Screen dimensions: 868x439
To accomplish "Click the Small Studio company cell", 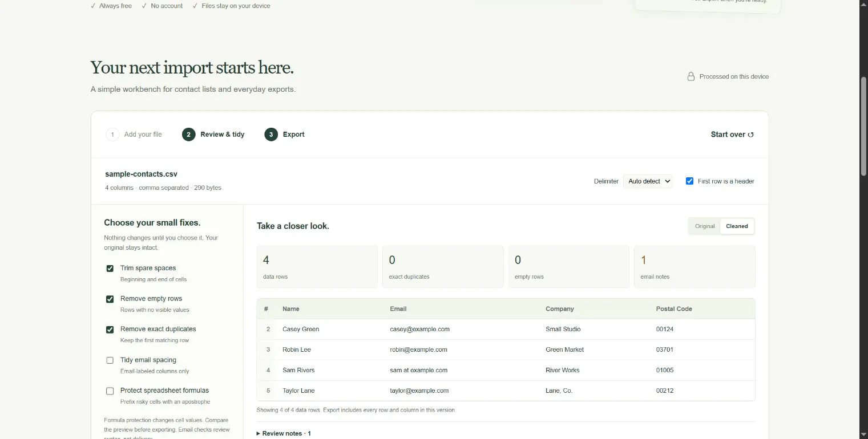I will [563, 330].
